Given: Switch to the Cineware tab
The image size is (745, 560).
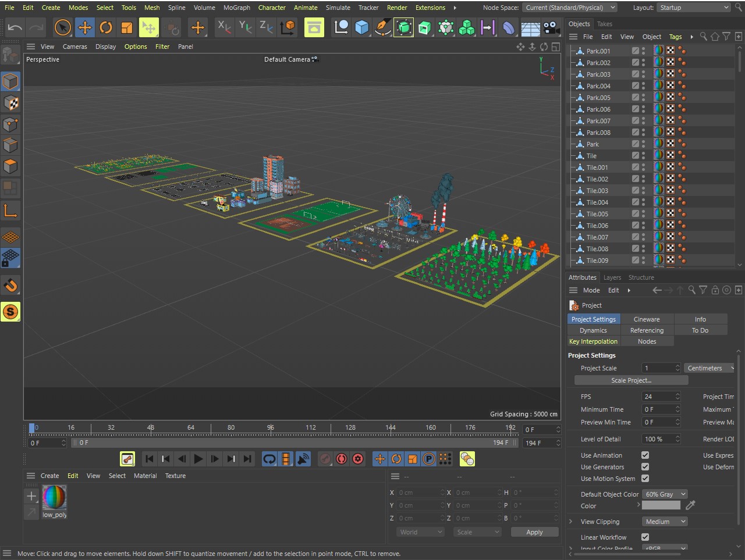Looking at the screenshot, I should point(647,319).
